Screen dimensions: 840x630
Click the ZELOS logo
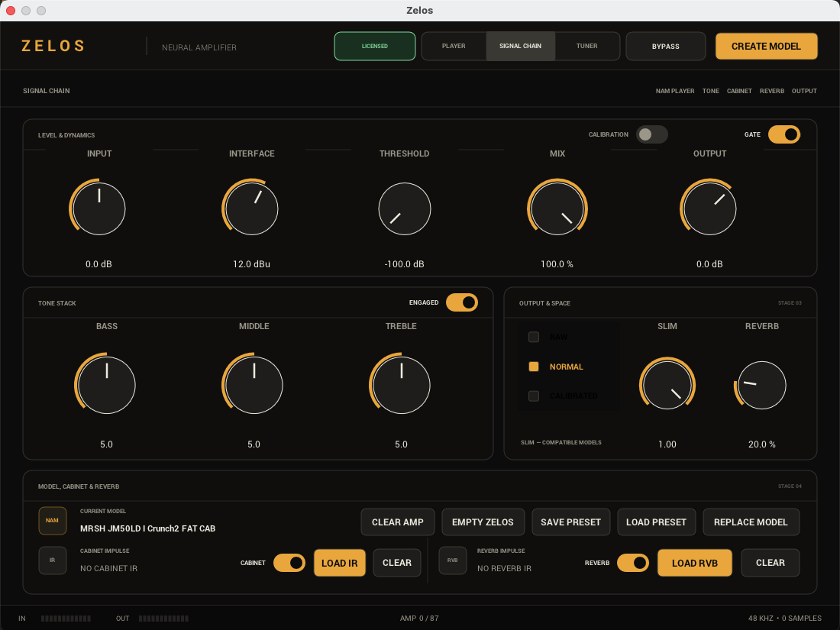click(53, 46)
